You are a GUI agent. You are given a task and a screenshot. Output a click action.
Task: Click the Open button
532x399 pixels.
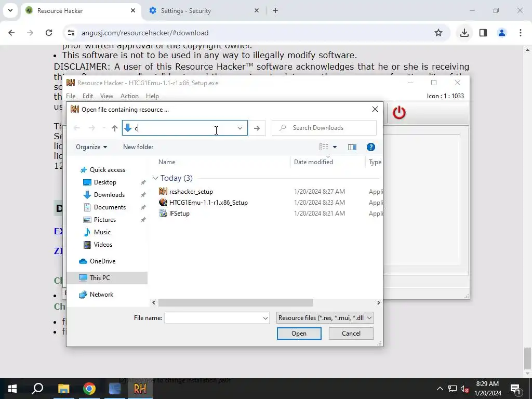(x=299, y=334)
